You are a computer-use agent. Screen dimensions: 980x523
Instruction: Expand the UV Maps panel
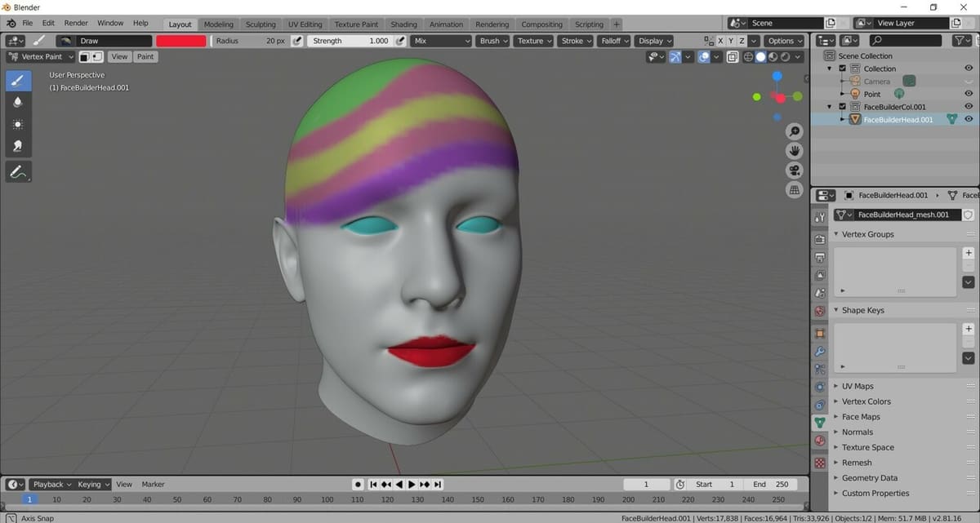coord(857,386)
